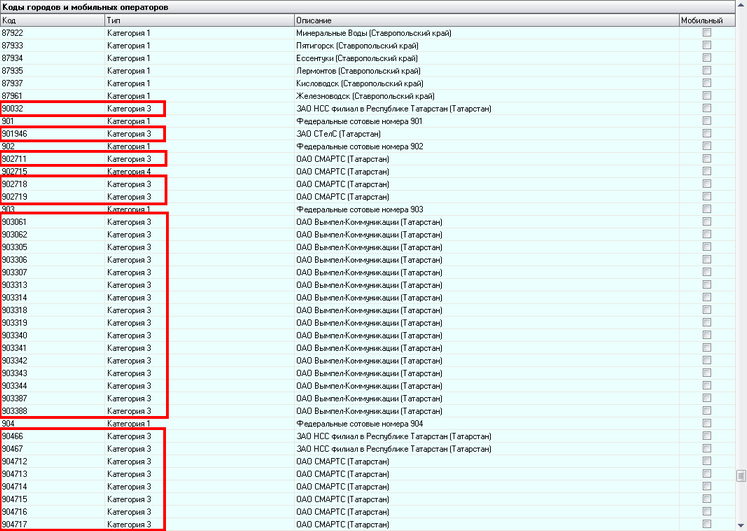Click ЗАО НСС description in row 90466

coord(394,436)
